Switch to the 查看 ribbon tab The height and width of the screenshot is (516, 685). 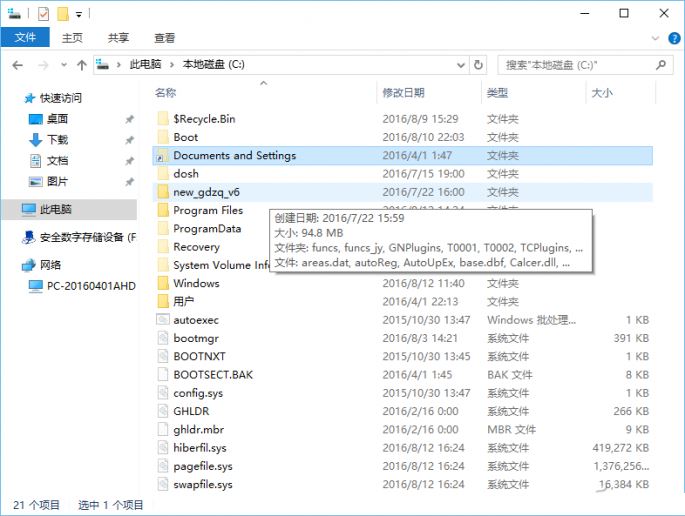165,38
